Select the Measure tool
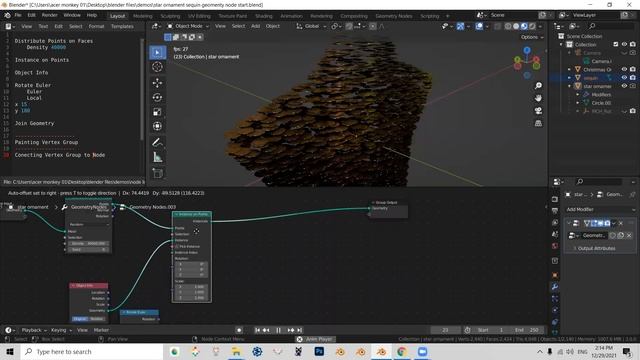640x360 pixels. pos(157,157)
